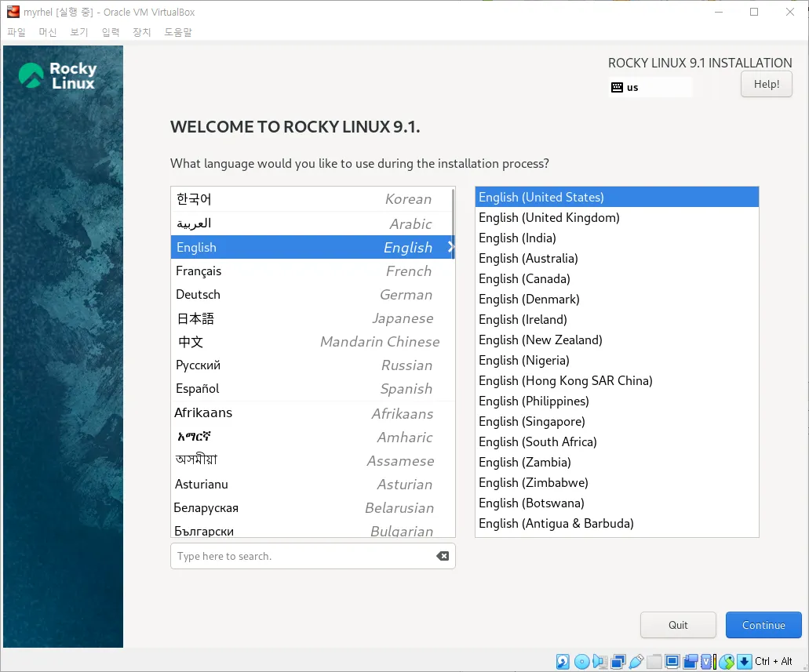
Task: Click the Continue button
Action: pyautogui.click(x=763, y=625)
